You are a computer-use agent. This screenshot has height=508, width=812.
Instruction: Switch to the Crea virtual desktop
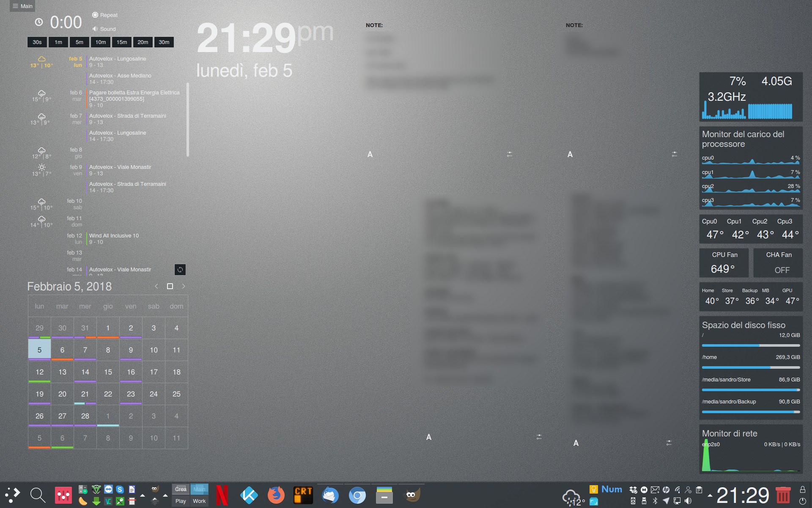pos(181,489)
